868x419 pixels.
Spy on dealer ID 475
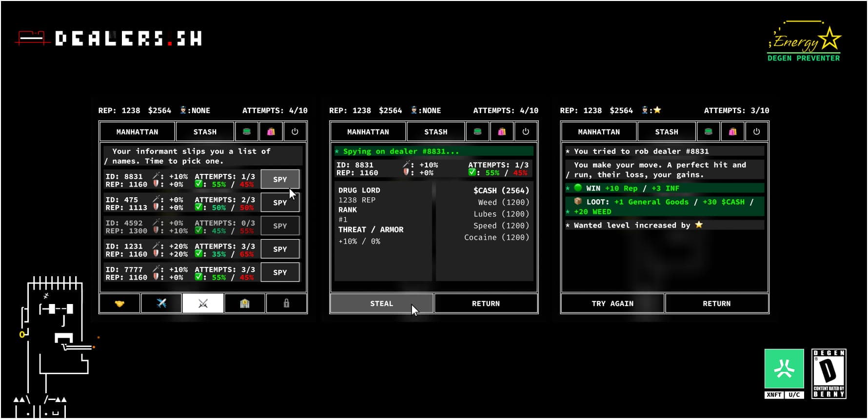click(x=280, y=203)
